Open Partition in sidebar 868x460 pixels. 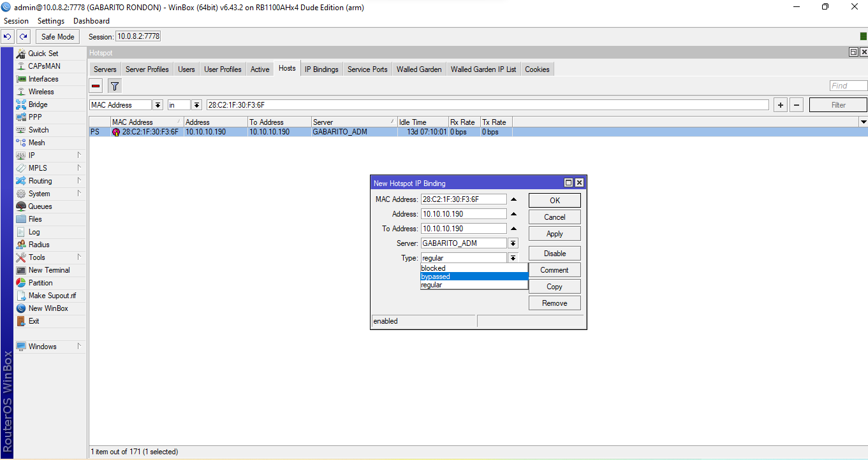[50, 283]
